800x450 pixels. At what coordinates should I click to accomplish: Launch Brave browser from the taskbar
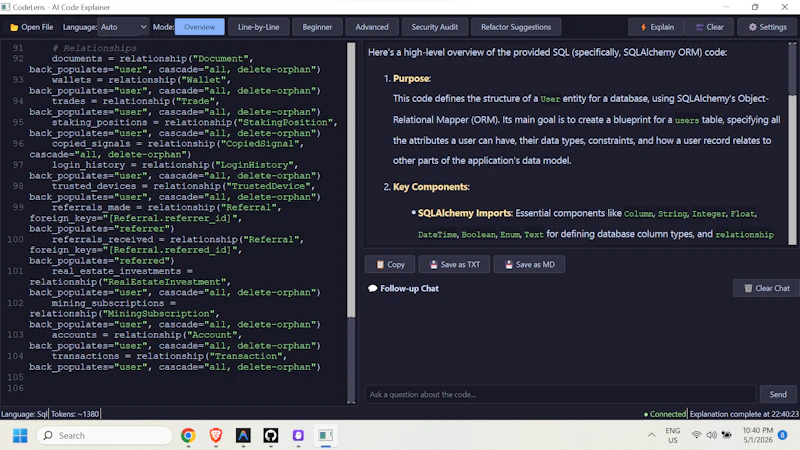click(216, 436)
